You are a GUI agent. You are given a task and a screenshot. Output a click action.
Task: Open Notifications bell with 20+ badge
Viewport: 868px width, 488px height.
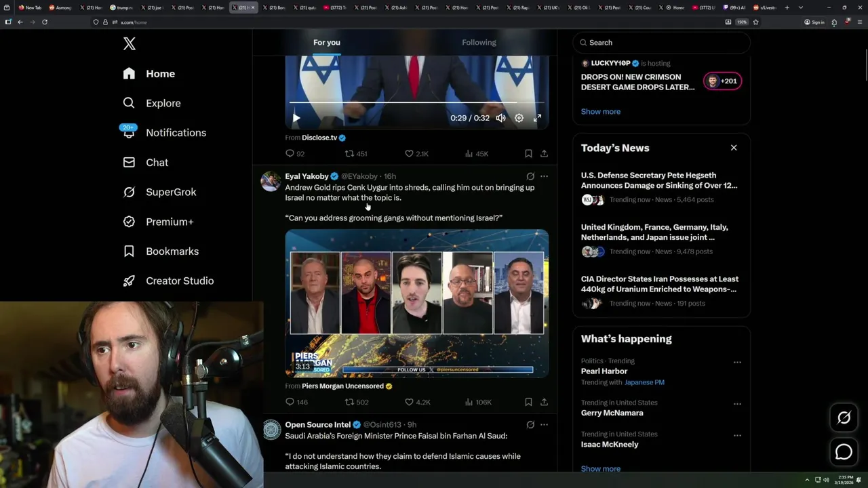[129, 132]
